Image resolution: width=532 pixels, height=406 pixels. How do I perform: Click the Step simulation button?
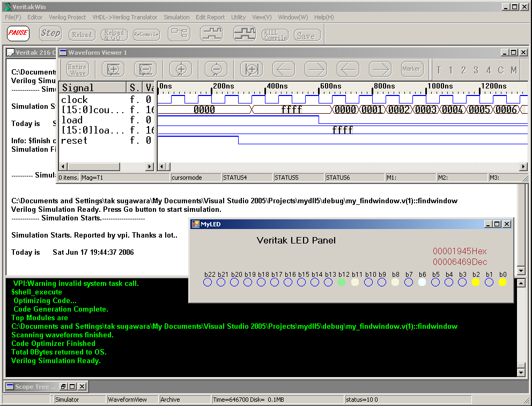pyautogui.click(x=50, y=33)
